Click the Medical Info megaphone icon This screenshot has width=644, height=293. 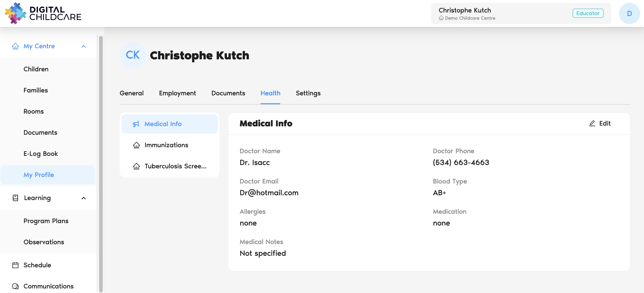pyautogui.click(x=136, y=124)
